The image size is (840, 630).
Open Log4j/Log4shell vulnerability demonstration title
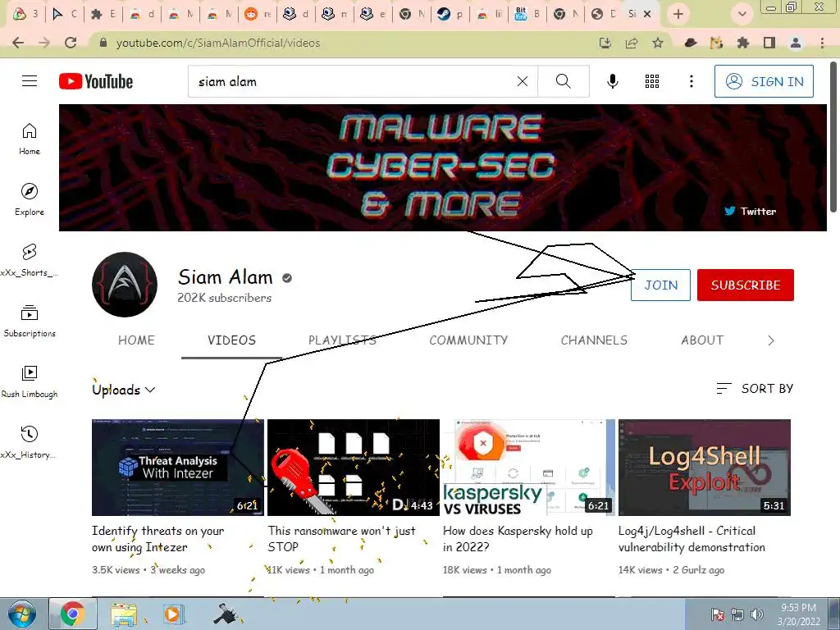point(692,539)
